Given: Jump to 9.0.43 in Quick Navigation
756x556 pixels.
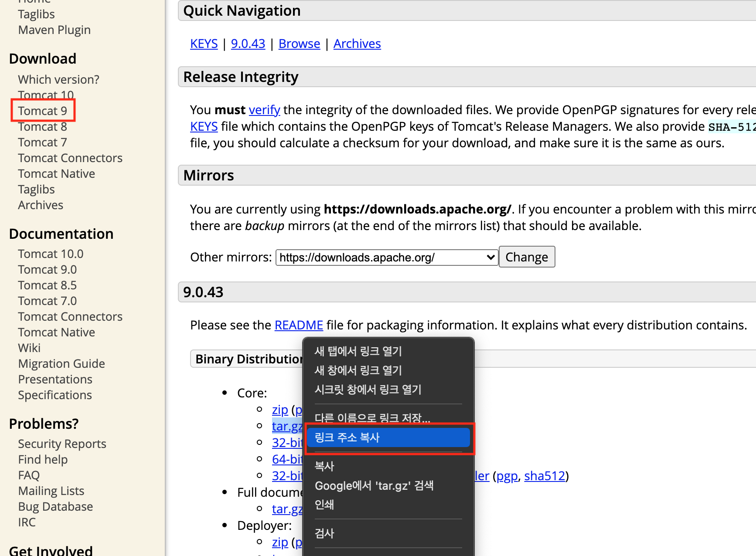Looking at the screenshot, I should pos(248,44).
